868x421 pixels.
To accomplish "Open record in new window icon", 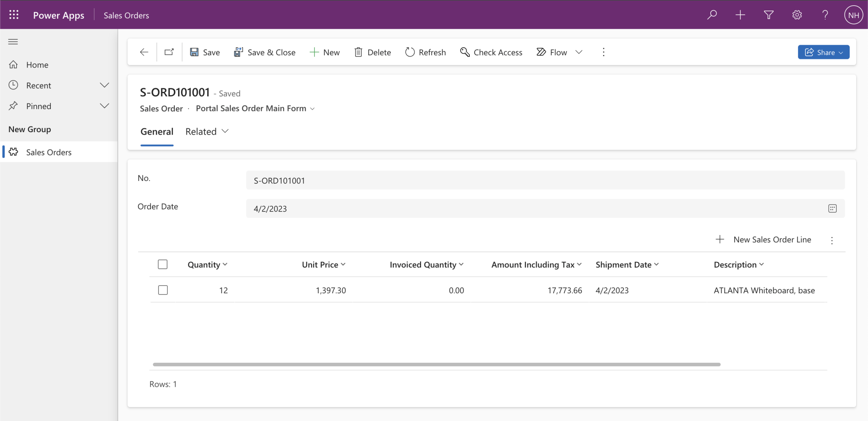I will pos(169,52).
